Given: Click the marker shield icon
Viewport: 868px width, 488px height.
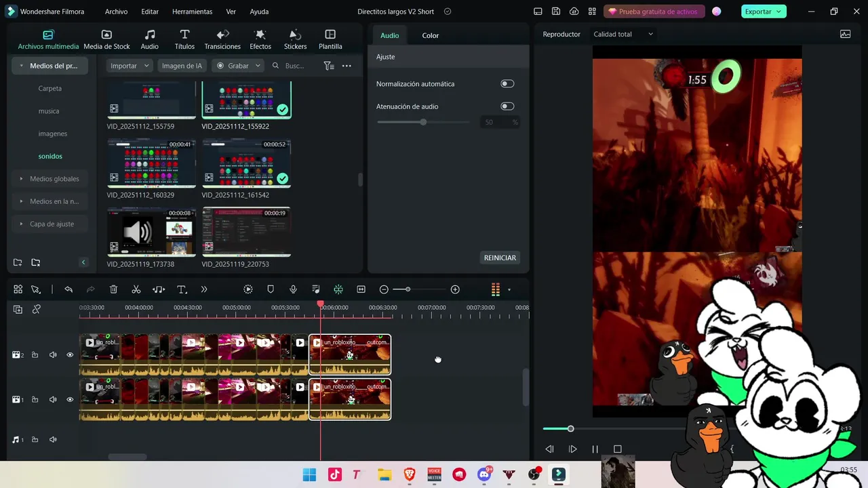Looking at the screenshot, I should (271, 289).
